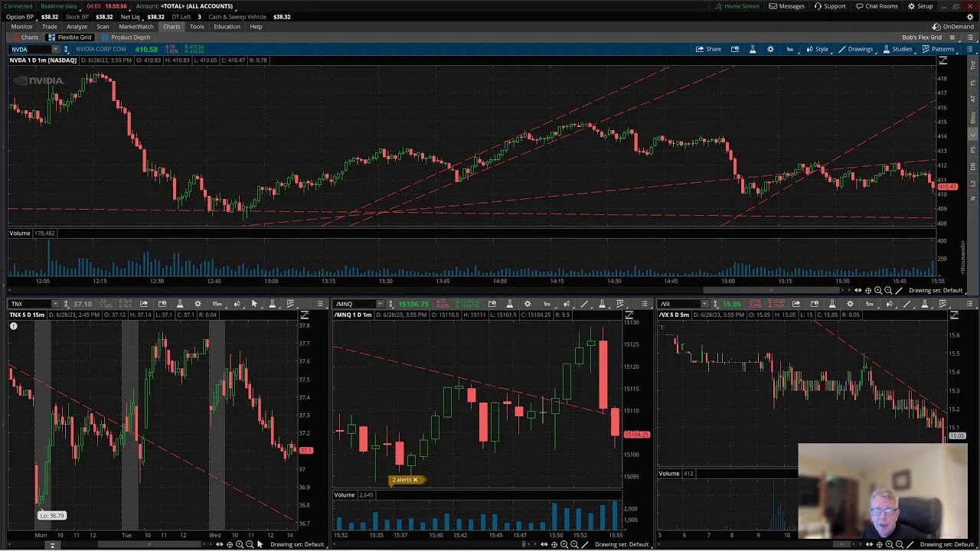Open /VX symbol dropdown
980x551 pixels.
point(704,304)
